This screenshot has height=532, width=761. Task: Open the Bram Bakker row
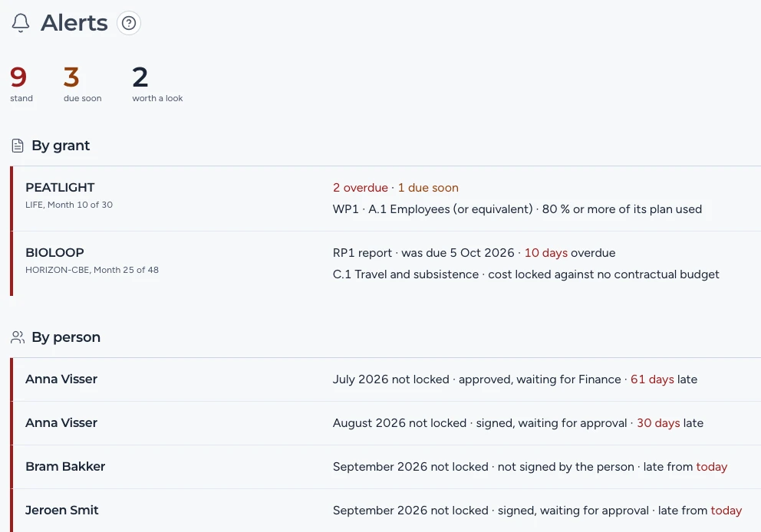pyautogui.click(x=385, y=467)
